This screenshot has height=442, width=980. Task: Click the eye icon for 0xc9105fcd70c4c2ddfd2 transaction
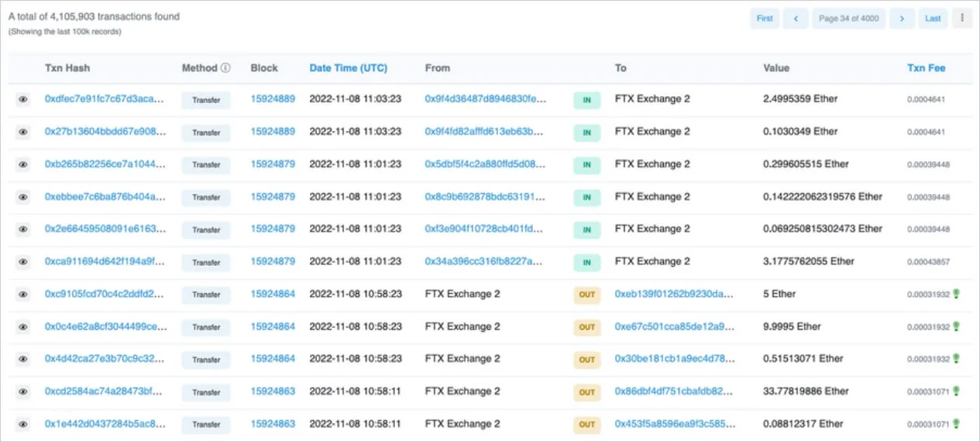[x=23, y=294]
